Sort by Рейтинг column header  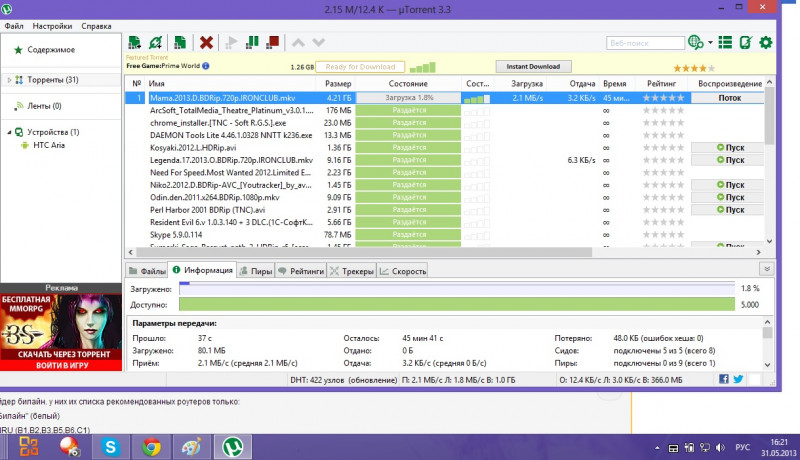click(x=662, y=84)
